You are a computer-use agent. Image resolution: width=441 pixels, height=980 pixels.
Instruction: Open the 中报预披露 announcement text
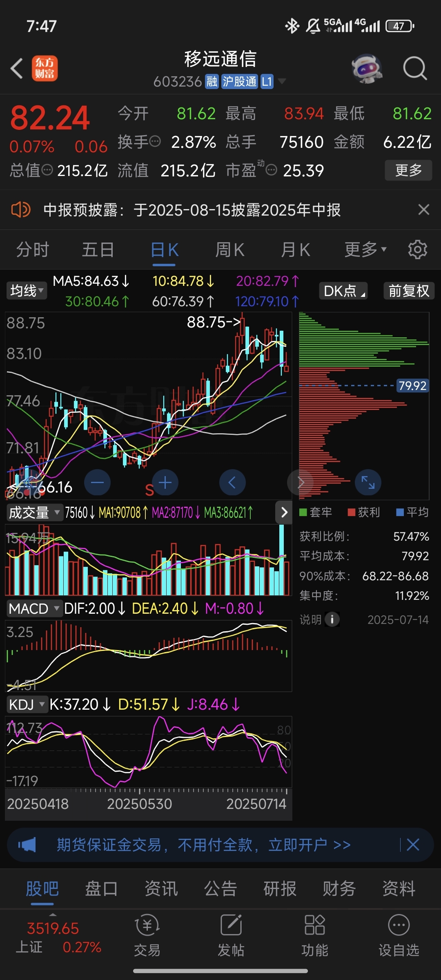(192, 210)
